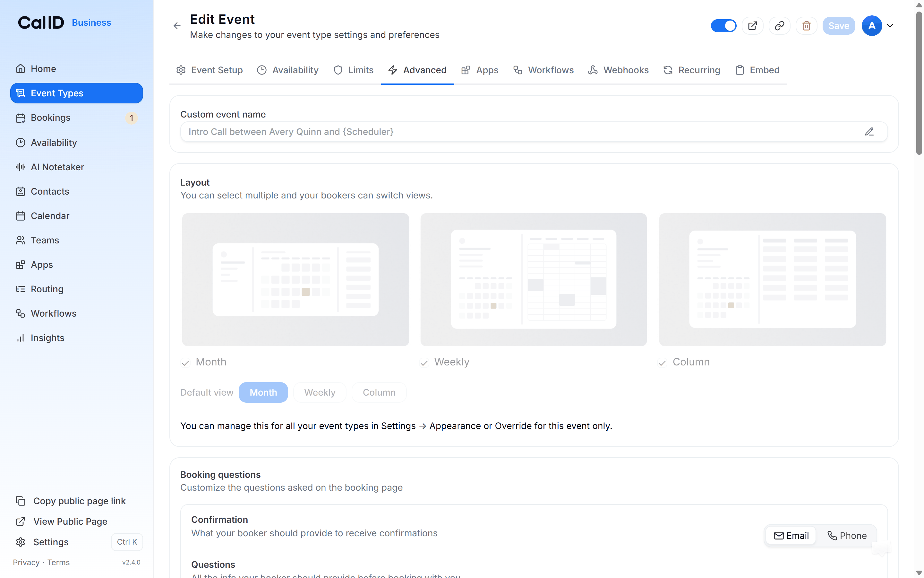Switch to the Webhooks tab
This screenshot has height=578, width=924.
coord(618,70)
